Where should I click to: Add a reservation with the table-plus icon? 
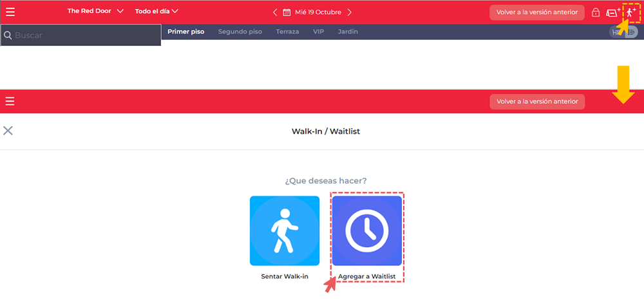click(613, 13)
